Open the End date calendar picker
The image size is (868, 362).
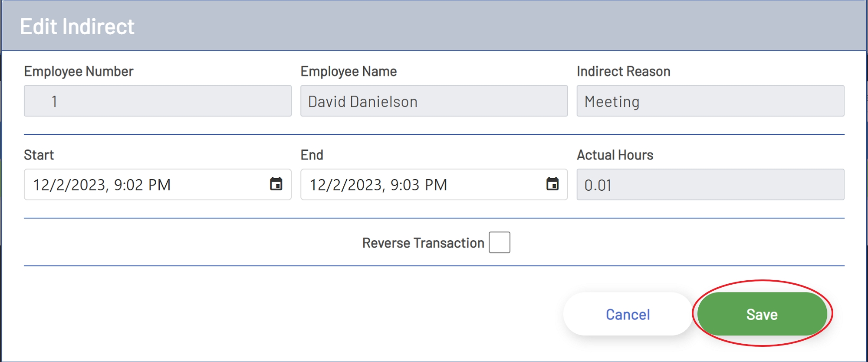[552, 184]
